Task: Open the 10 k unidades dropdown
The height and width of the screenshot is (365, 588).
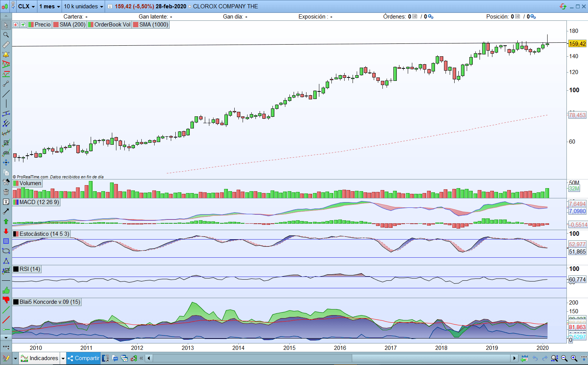Action: (x=83, y=6)
